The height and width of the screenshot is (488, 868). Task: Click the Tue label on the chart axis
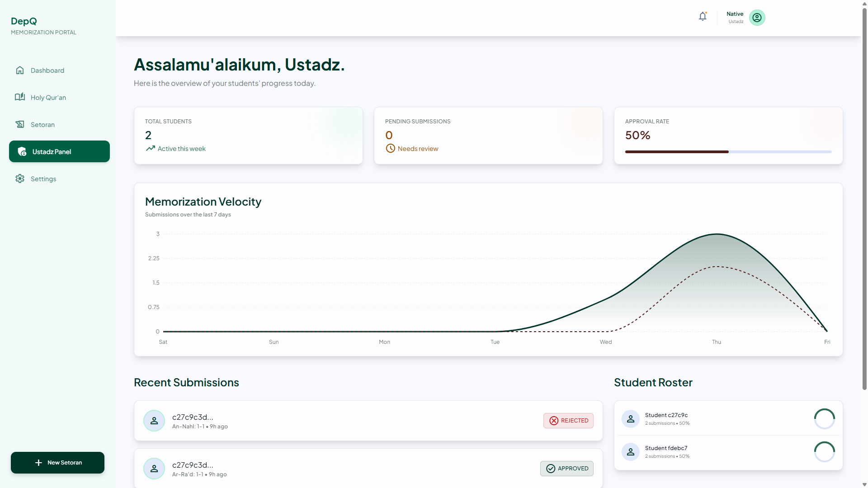[x=495, y=342]
